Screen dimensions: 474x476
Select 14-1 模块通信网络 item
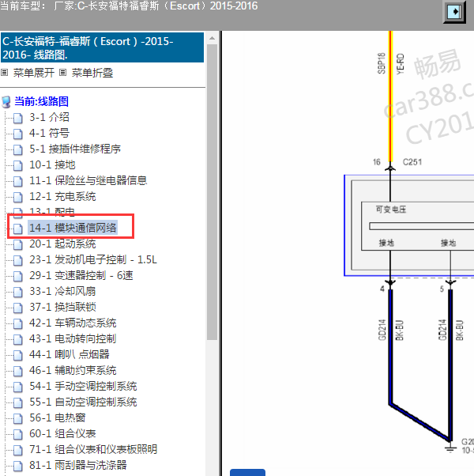click(x=73, y=228)
